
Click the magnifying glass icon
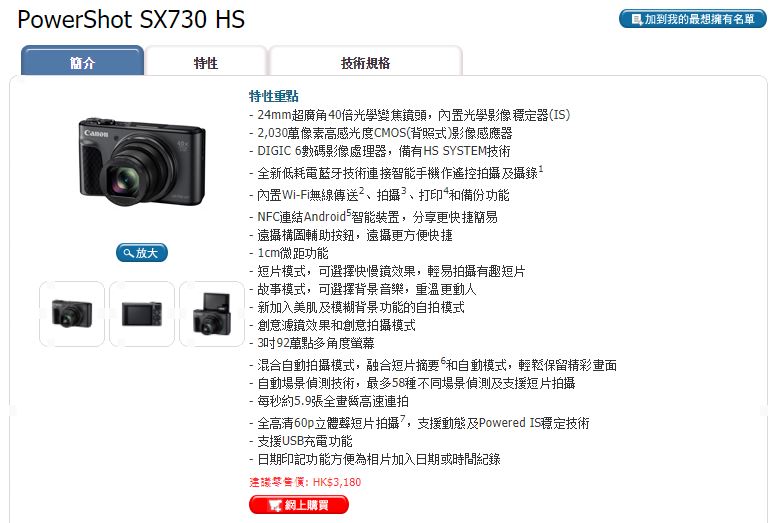pyautogui.click(x=129, y=253)
